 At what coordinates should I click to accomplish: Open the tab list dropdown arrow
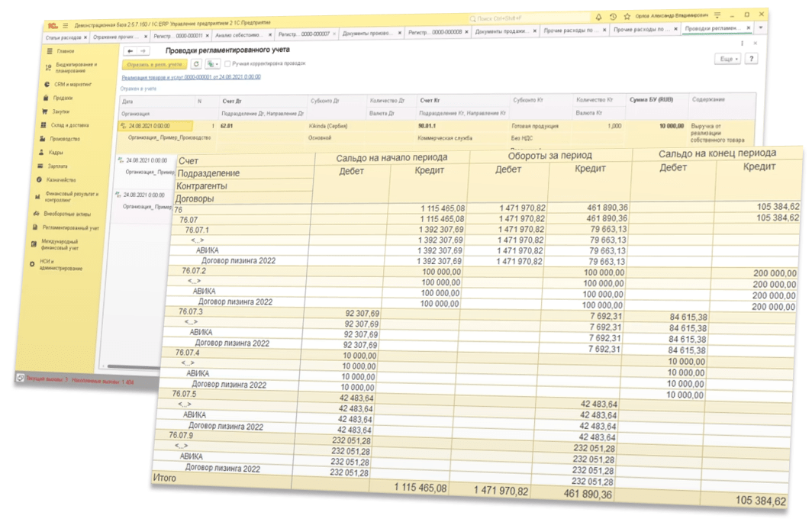(x=760, y=28)
